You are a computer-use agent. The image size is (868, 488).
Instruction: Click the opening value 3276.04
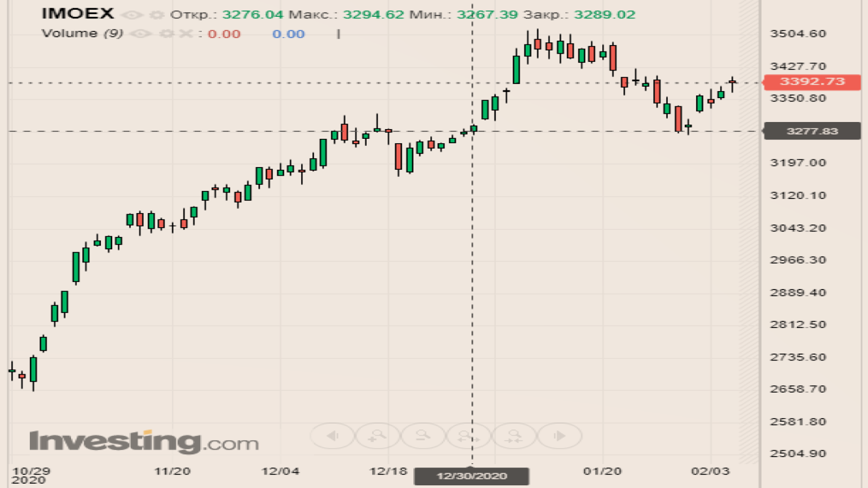253,15
